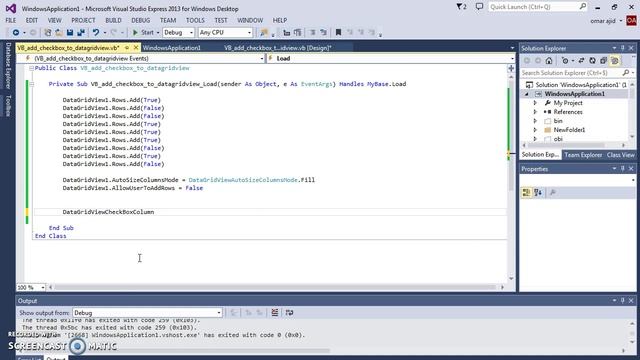Click the Home icon in Solution Explorer
The width and height of the screenshot is (640, 360).
(x=549, y=61)
